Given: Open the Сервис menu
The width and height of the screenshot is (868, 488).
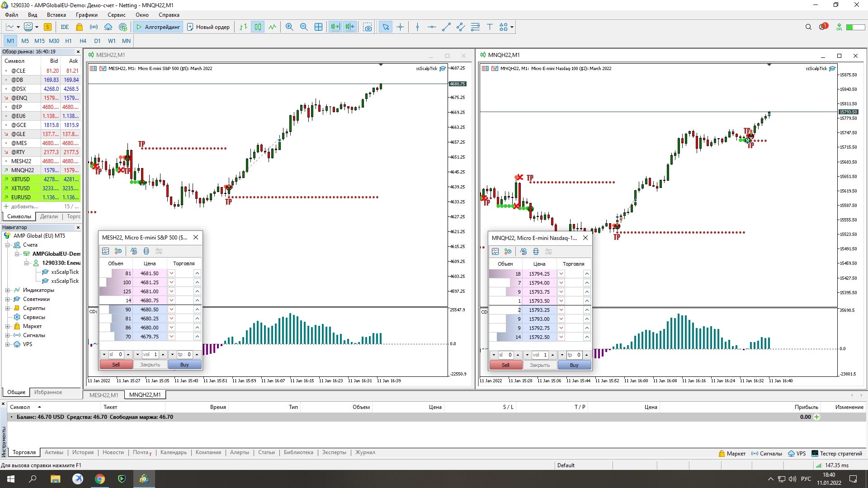Looking at the screenshot, I should point(116,15).
